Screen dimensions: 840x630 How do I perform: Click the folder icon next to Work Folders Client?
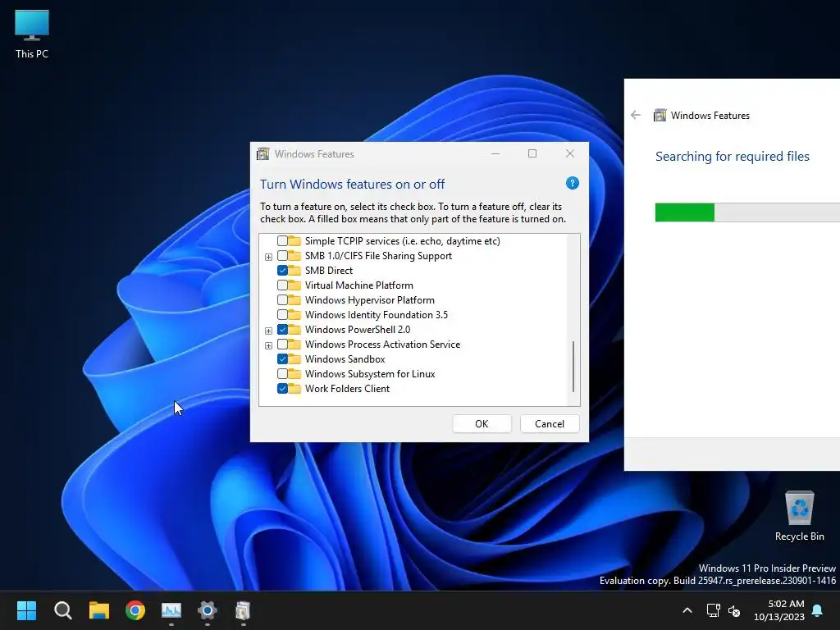coord(294,388)
